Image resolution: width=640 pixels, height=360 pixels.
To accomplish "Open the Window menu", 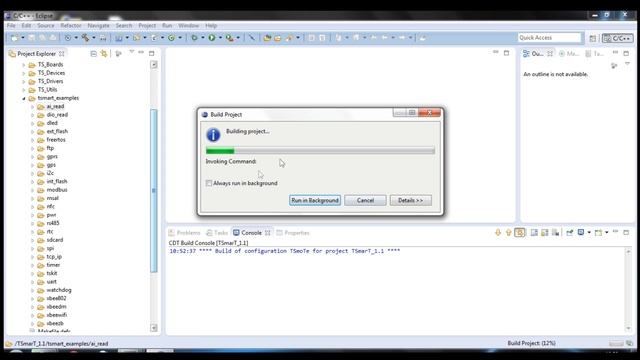I will 188,25.
